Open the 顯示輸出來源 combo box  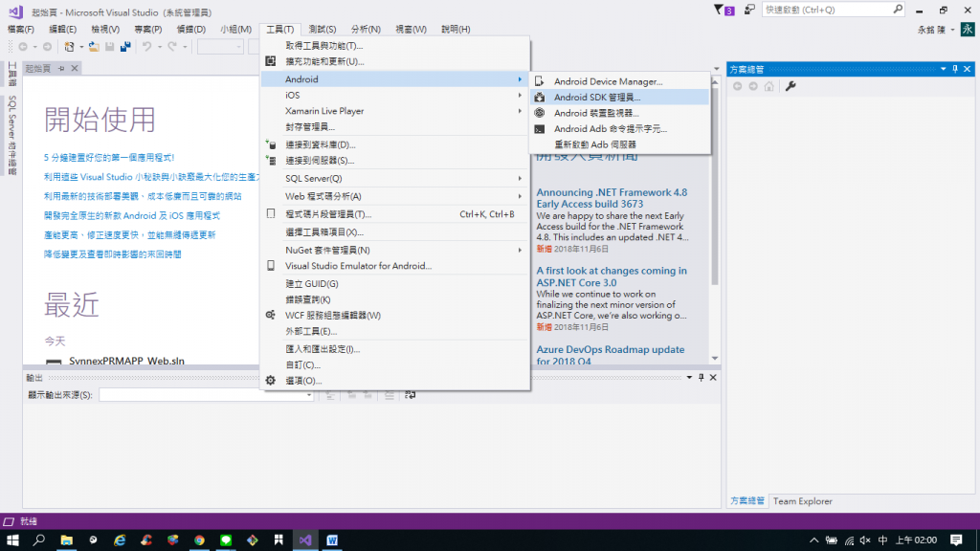point(207,395)
